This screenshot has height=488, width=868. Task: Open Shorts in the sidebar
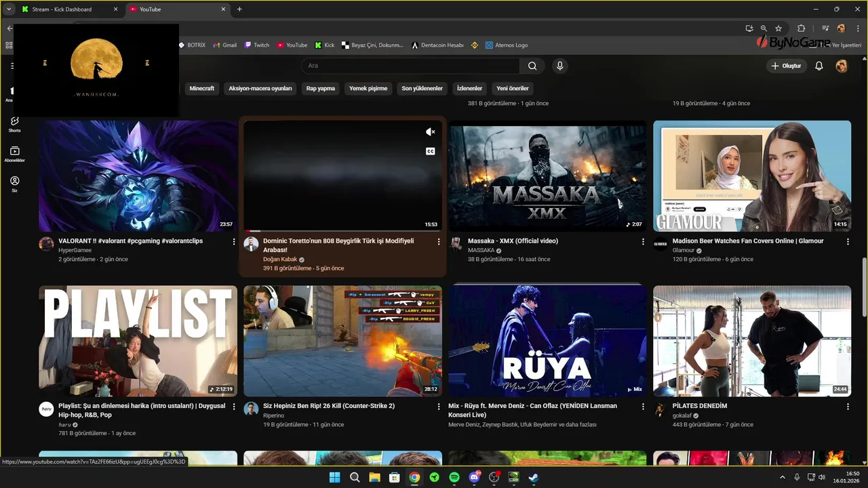click(14, 124)
